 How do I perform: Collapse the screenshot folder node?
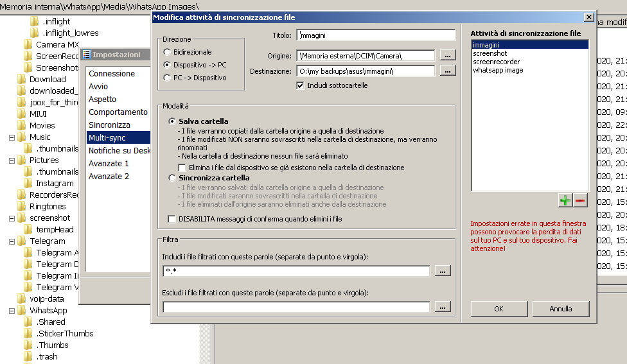pos(12,218)
